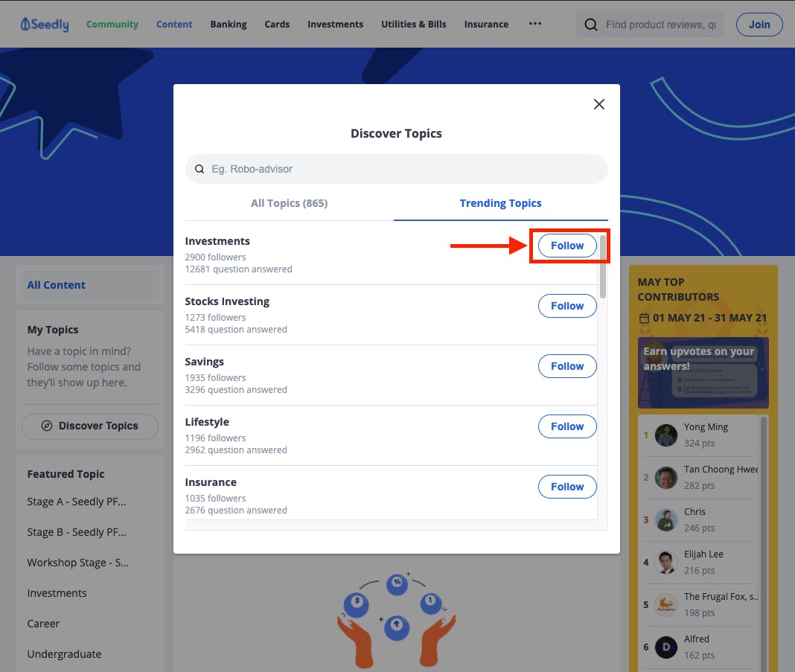Switch to the All Topics (865) tab
Screen dimensions: 795x672
click(289, 203)
